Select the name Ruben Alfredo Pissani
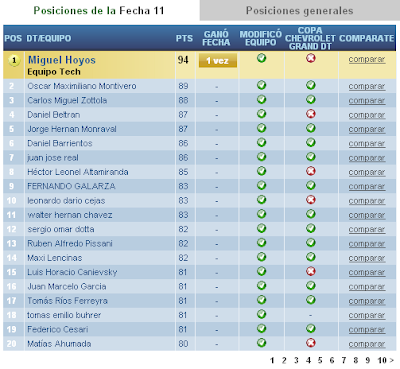 (70, 244)
